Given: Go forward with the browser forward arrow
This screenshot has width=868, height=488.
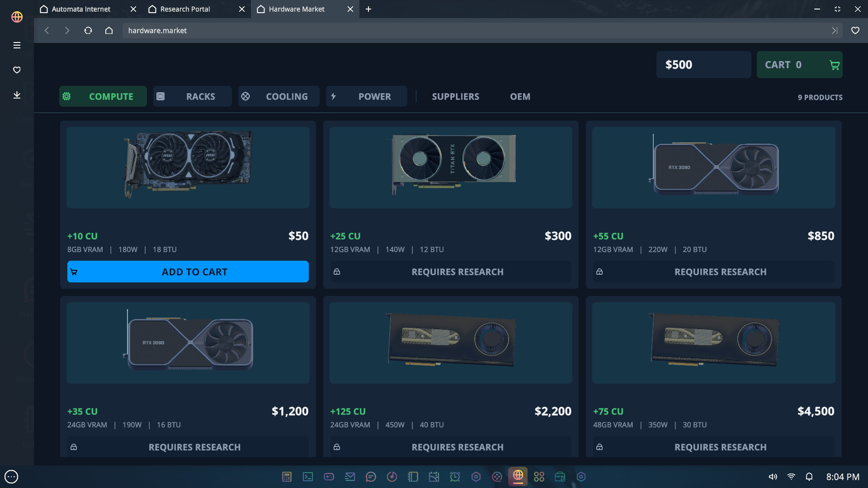Looking at the screenshot, I should (67, 30).
